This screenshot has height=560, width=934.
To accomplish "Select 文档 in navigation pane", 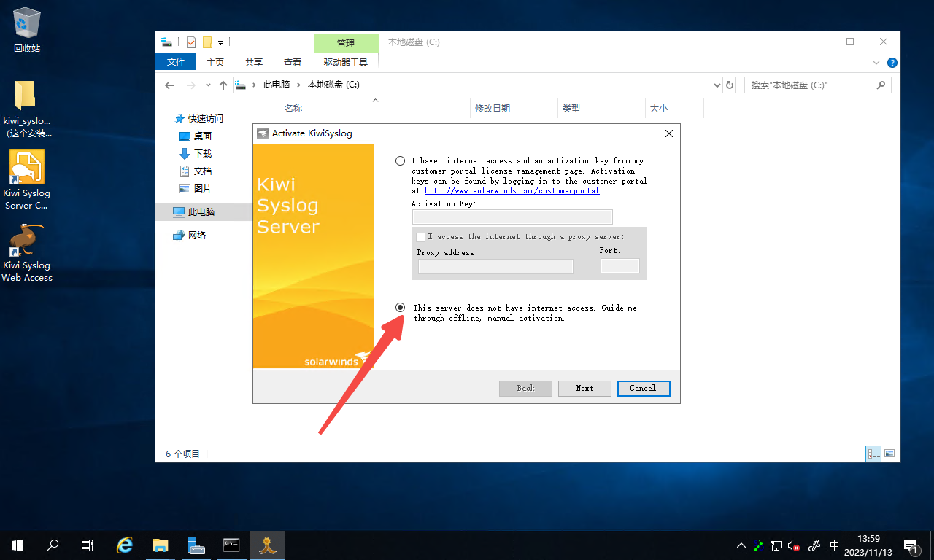I will click(202, 171).
